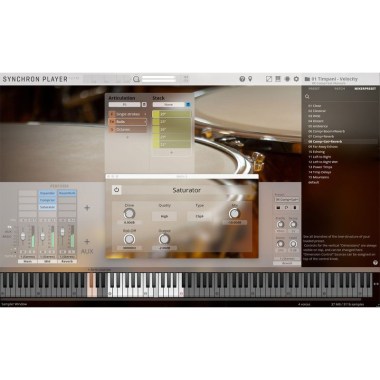Click the location pin icon in toolbar
Viewport: 380px width, 380px height.
[250, 79]
